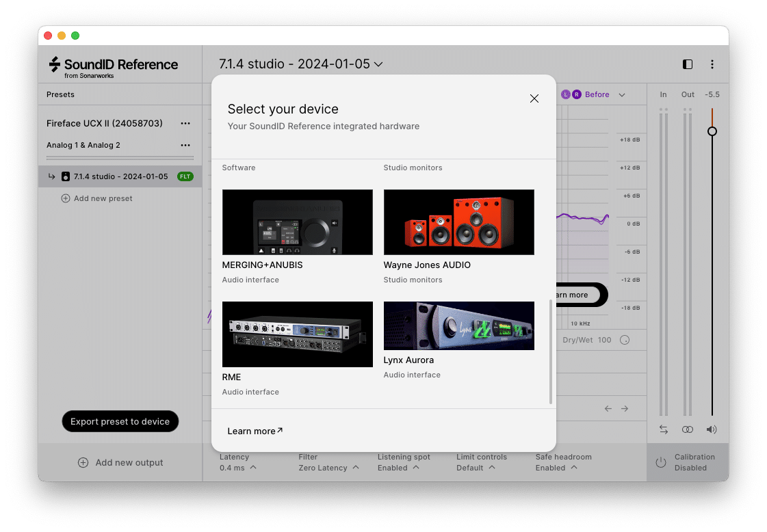767x532 pixels.
Task: Open the three-dot menu in top right
Action: pos(712,64)
